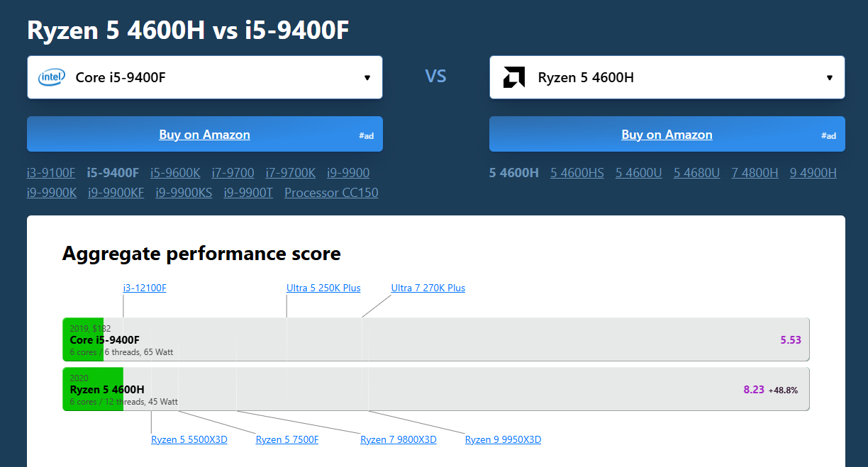Choose the i9-9900K processor link
The image size is (868, 467).
pos(52,192)
